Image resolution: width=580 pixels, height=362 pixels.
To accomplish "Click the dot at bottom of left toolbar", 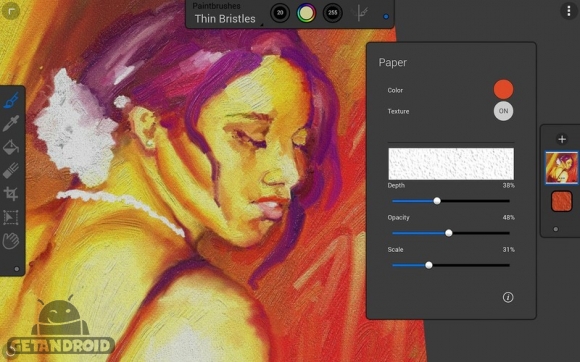I will coord(17,269).
